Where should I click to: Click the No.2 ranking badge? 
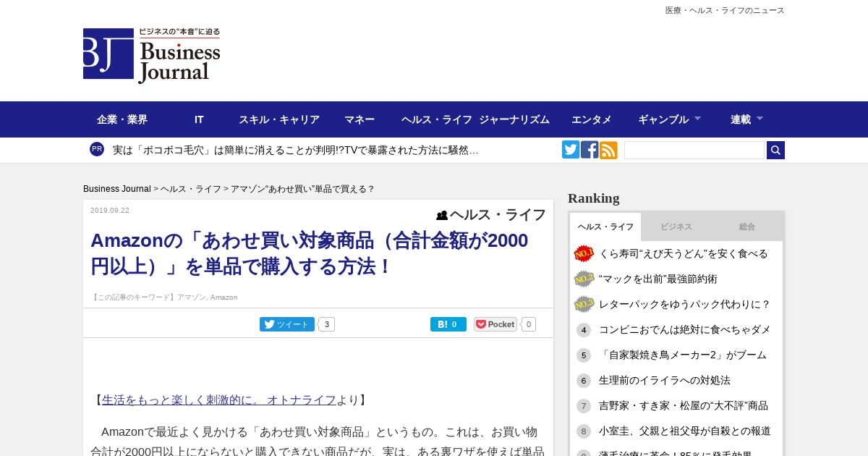tap(584, 279)
